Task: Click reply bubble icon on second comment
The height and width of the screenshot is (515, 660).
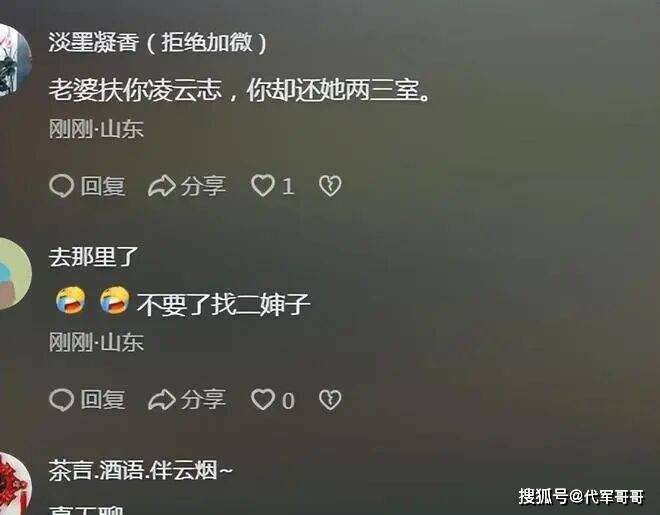Action: 61,399
